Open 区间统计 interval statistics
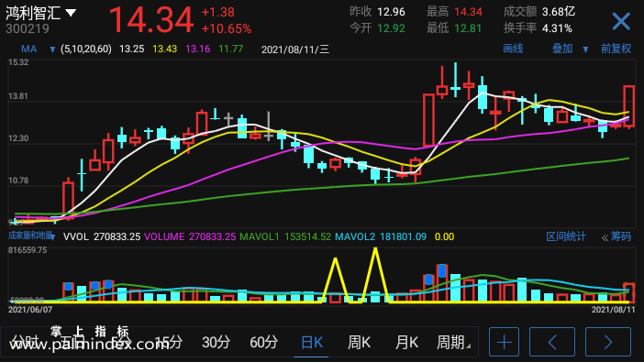This screenshot has width=644, height=362. [x=565, y=236]
